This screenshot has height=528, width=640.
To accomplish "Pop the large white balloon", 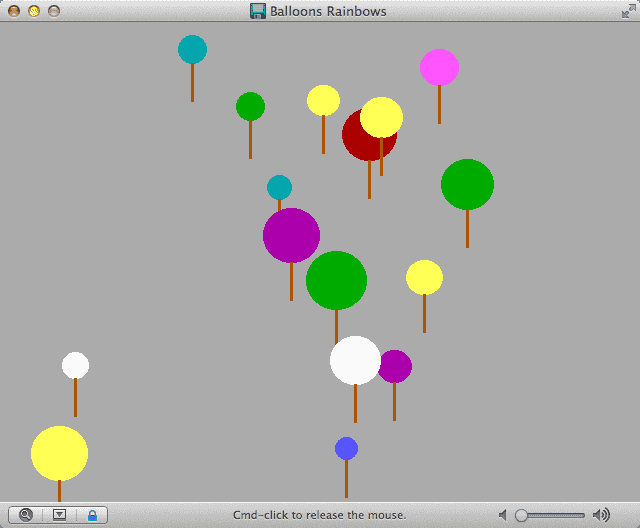I will pyautogui.click(x=355, y=360).
